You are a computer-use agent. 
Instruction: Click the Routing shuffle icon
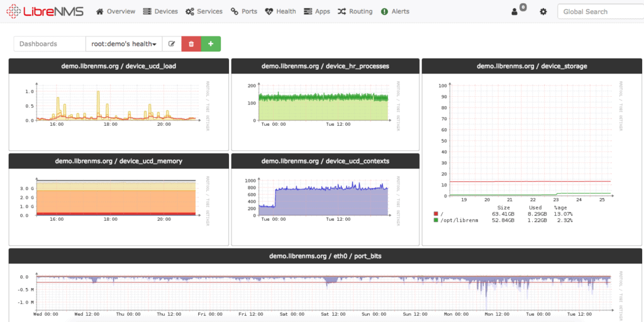click(341, 11)
